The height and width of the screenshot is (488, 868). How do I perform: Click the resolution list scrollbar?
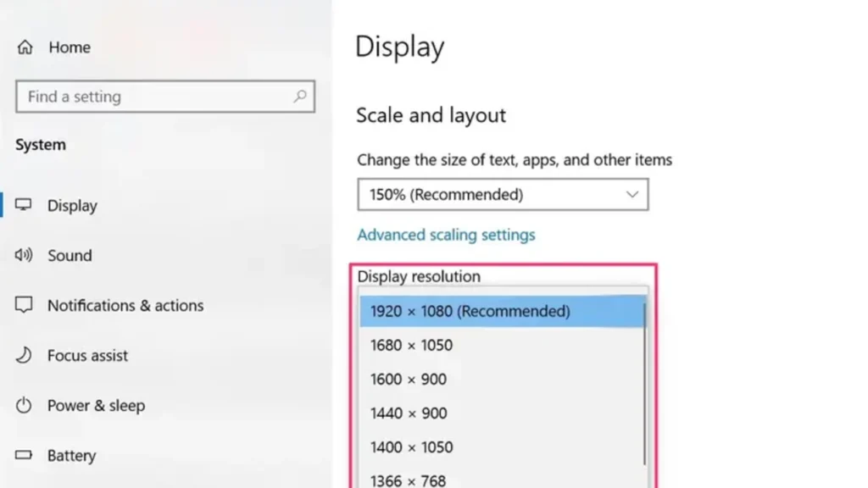pos(645,382)
